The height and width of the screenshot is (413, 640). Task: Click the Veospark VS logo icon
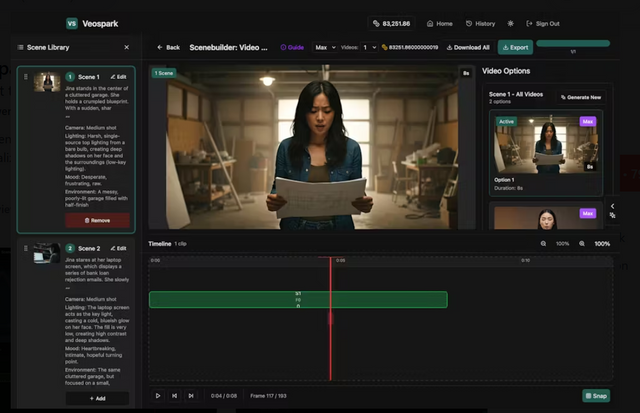click(72, 23)
